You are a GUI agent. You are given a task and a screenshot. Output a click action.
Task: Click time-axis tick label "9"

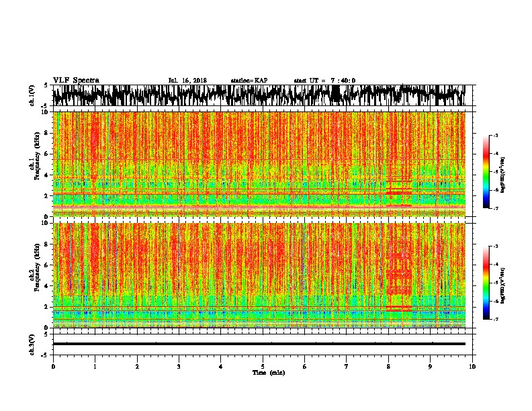click(430, 367)
